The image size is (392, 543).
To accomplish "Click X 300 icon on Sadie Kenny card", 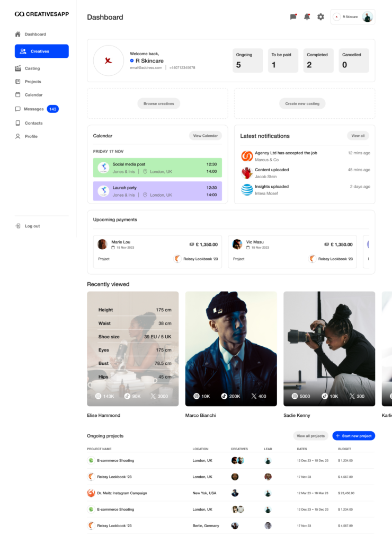I will click(352, 396).
